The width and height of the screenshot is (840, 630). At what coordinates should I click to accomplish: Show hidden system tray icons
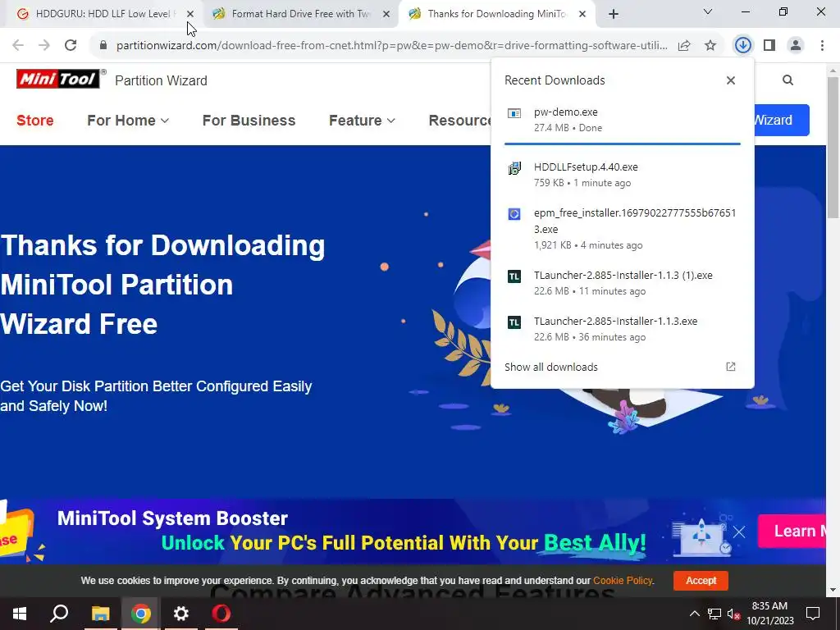[x=694, y=614]
